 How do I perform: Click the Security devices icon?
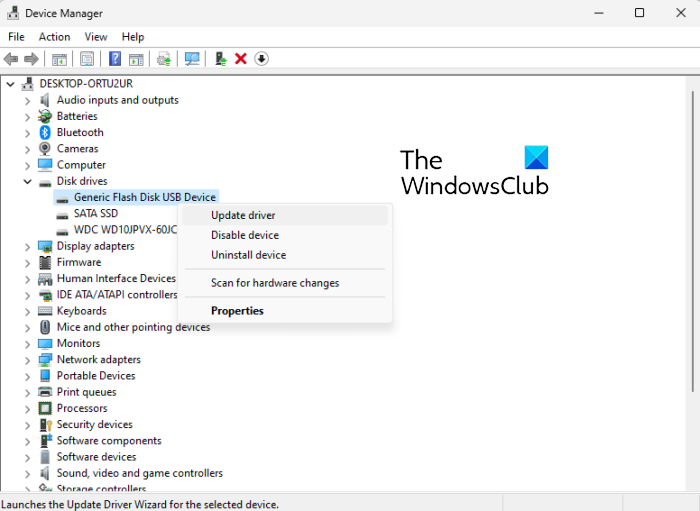tap(46, 424)
